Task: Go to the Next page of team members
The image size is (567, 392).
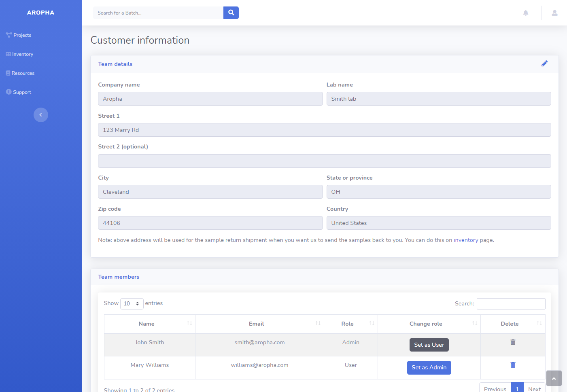Action: pos(535,389)
